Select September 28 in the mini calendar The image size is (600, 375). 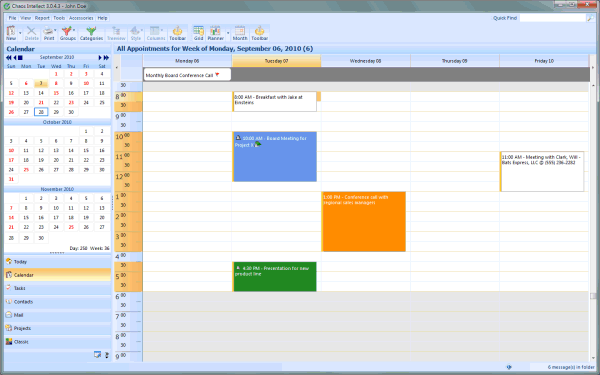41,112
